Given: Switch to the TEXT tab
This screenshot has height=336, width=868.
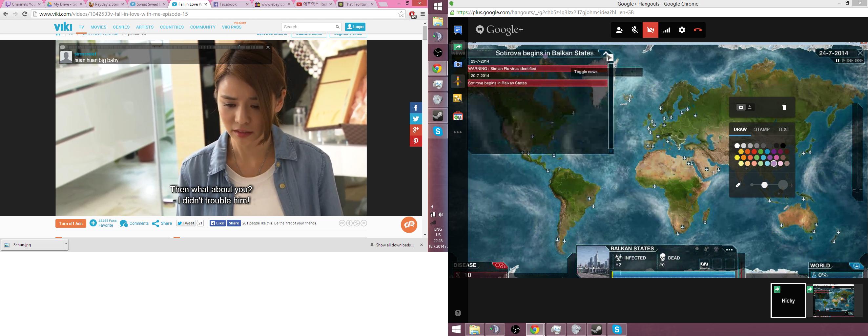Looking at the screenshot, I should click(x=784, y=129).
